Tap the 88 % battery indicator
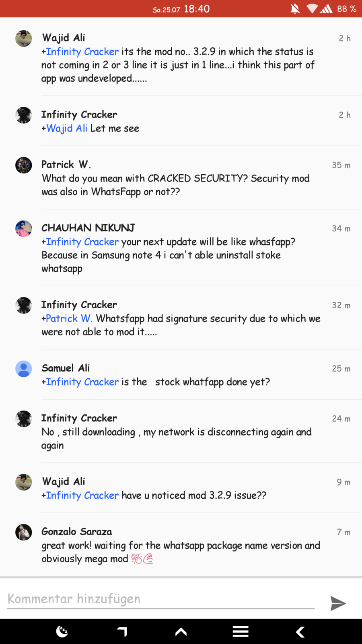The height and width of the screenshot is (644, 362). [346, 9]
